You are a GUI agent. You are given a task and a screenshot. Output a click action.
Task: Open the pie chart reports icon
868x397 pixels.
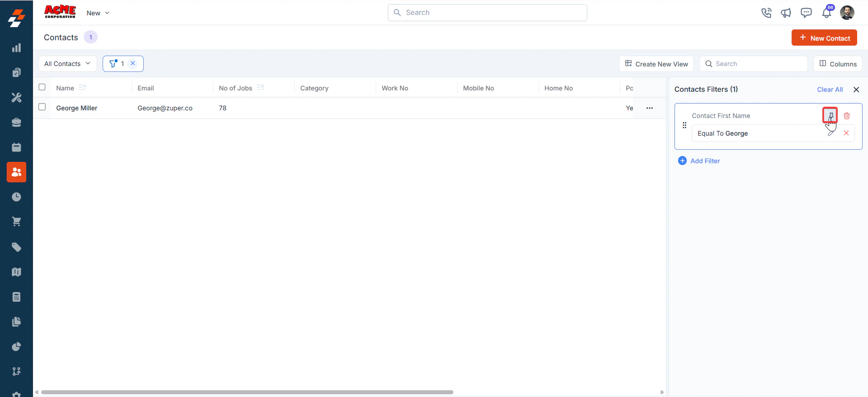click(16, 346)
